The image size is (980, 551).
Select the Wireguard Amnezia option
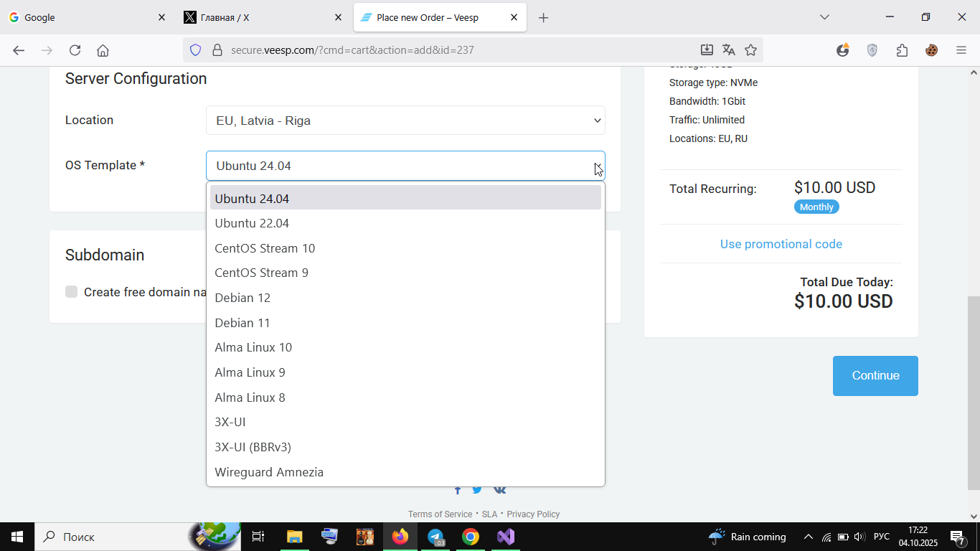click(x=405, y=472)
